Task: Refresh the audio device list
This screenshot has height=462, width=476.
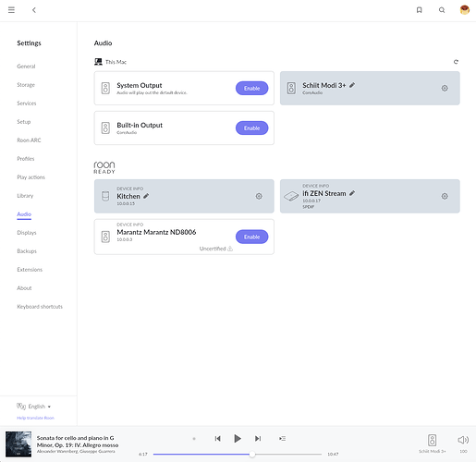Action: [456, 62]
